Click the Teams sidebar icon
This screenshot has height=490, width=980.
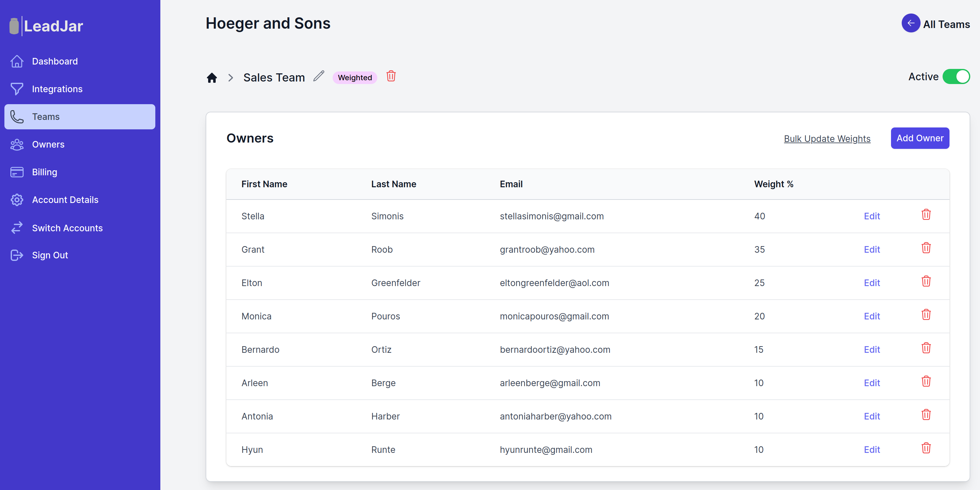point(18,116)
